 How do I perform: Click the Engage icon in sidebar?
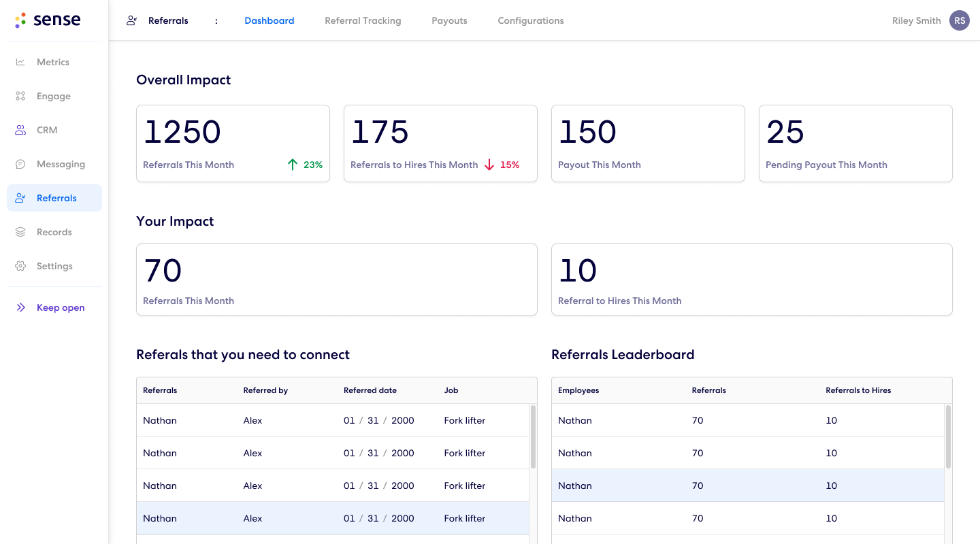[x=20, y=96]
